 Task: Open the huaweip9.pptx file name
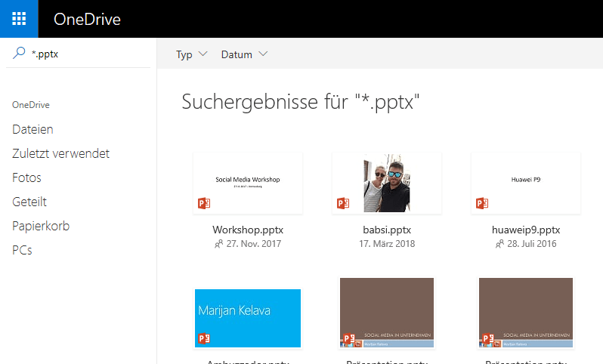click(526, 230)
